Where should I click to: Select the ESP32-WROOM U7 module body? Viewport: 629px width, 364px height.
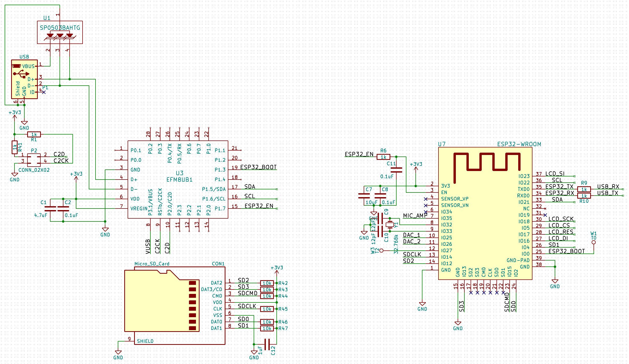[485, 213]
